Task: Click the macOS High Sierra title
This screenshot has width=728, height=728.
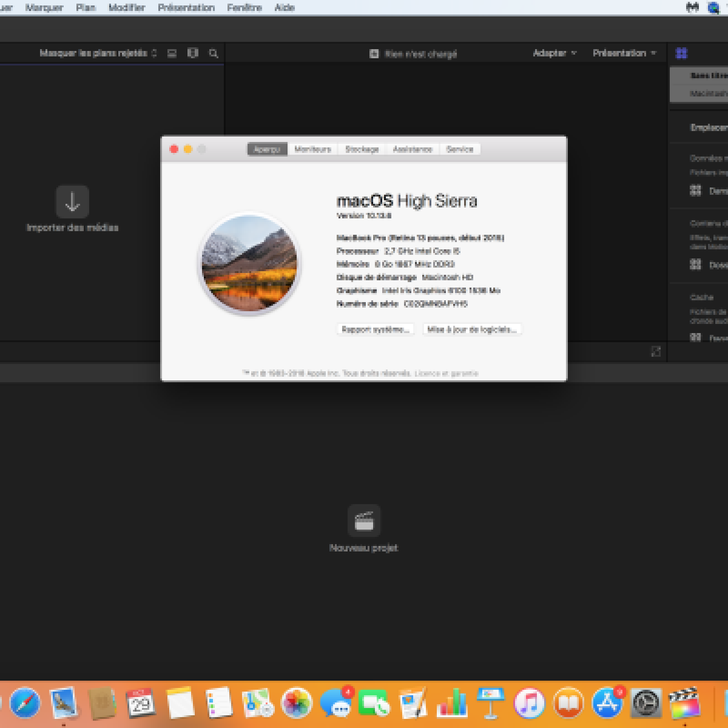Action: pyautogui.click(x=407, y=201)
